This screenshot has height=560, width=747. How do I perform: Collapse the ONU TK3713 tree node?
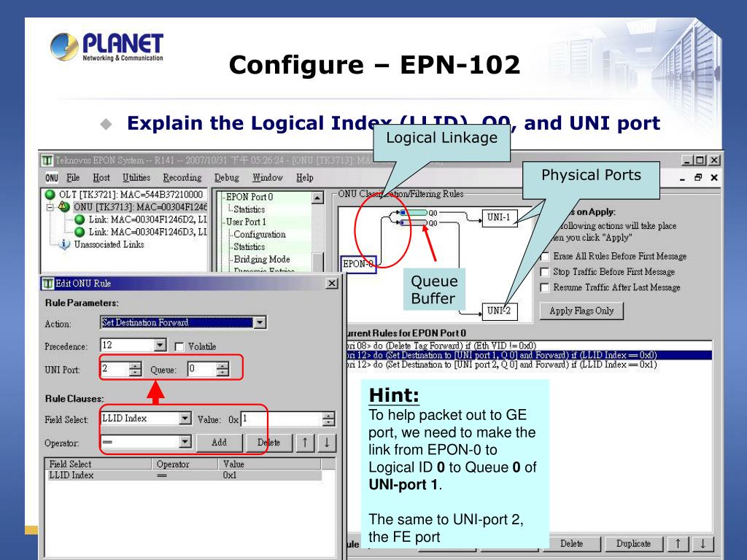[50, 207]
